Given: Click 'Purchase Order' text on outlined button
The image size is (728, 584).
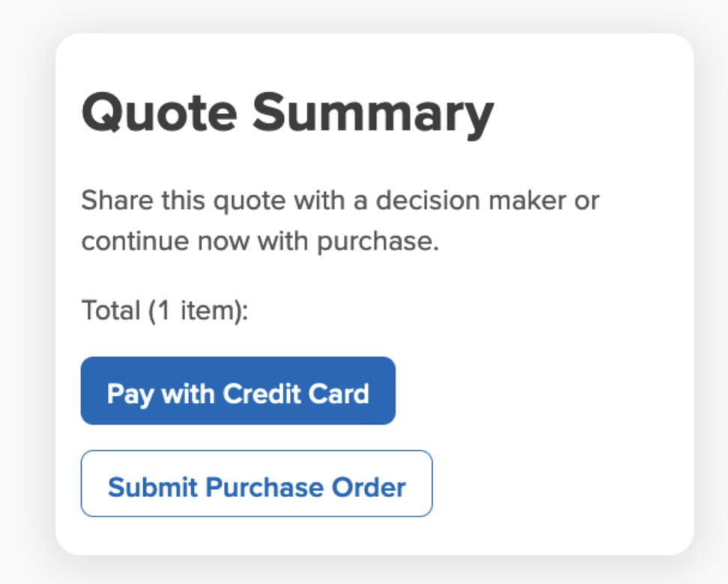Looking at the screenshot, I should click(306, 487).
